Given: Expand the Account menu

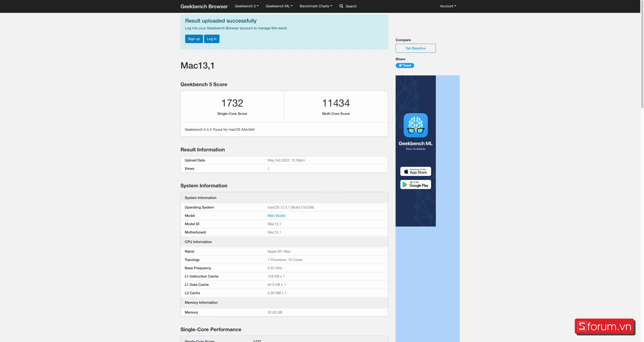Looking at the screenshot, I should (448, 6).
